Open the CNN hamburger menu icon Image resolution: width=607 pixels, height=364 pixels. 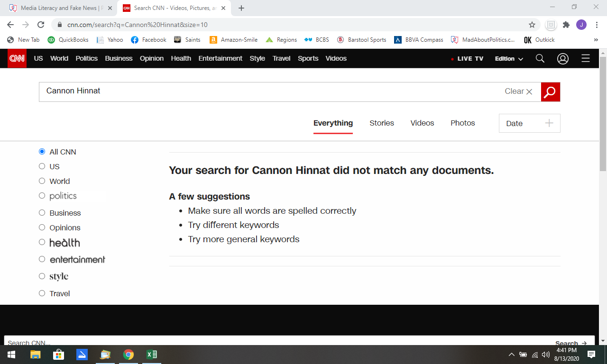pos(586,58)
